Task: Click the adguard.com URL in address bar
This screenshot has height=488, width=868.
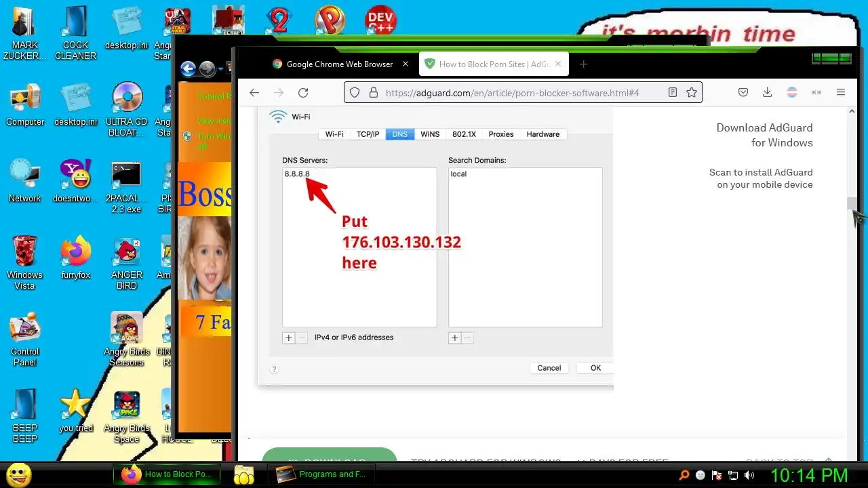Action: point(512,93)
